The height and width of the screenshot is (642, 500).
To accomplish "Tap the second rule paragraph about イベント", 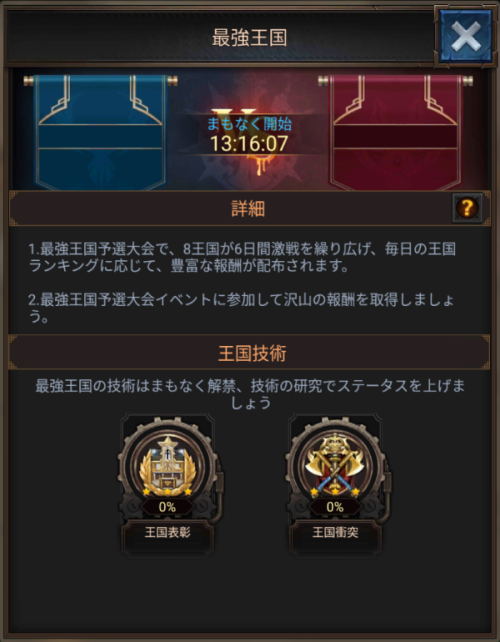I will pyautogui.click(x=242, y=308).
